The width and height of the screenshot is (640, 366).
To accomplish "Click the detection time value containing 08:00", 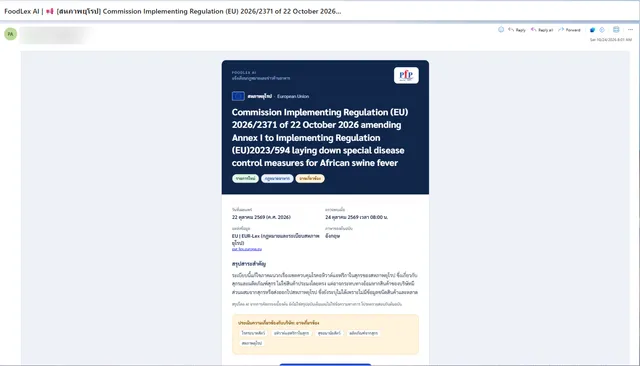I will coord(356,217).
